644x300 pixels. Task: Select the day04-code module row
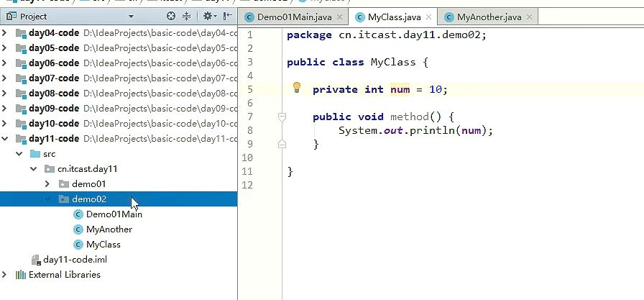[119, 33]
